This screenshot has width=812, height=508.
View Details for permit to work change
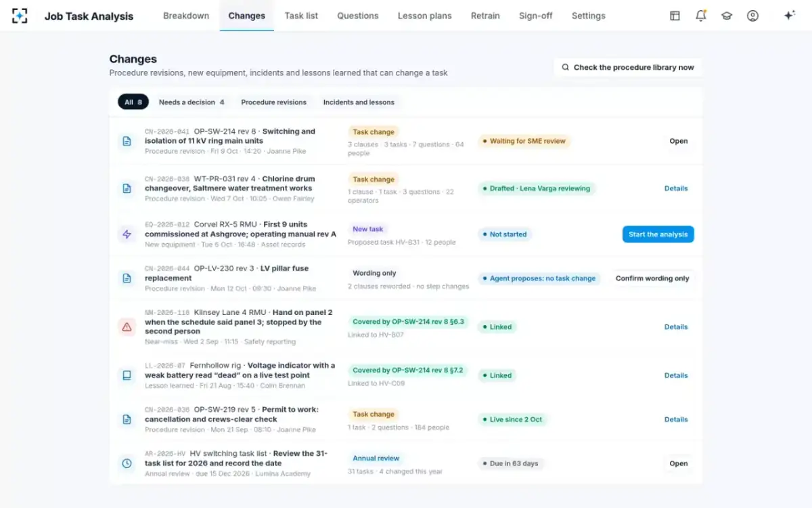(x=676, y=419)
